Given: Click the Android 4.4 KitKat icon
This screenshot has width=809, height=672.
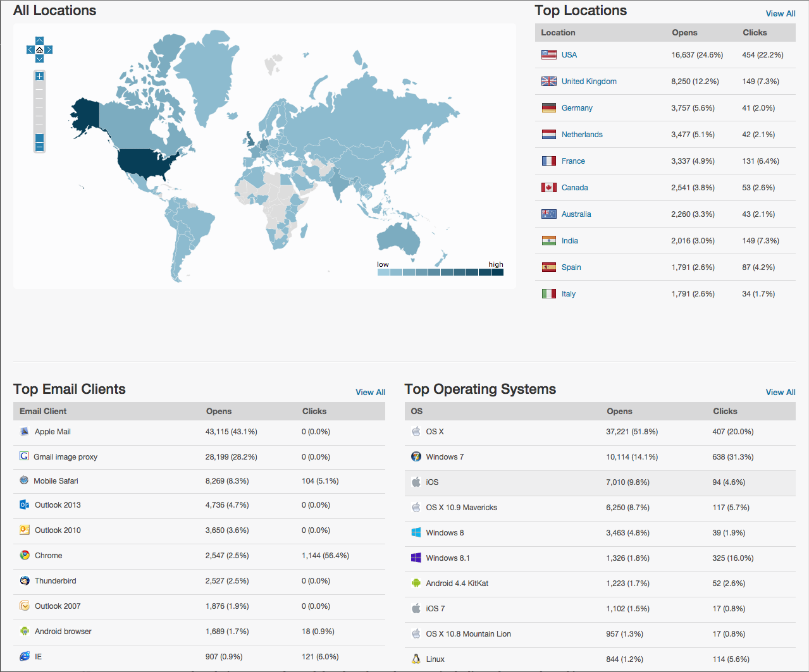Looking at the screenshot, I should (416, 583).
